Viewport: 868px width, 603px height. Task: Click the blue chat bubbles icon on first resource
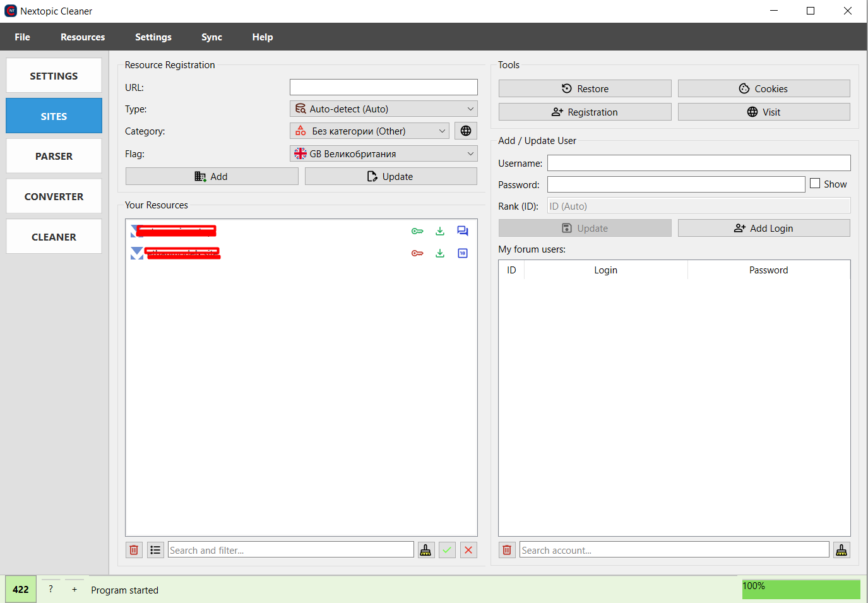pos(463,231)
